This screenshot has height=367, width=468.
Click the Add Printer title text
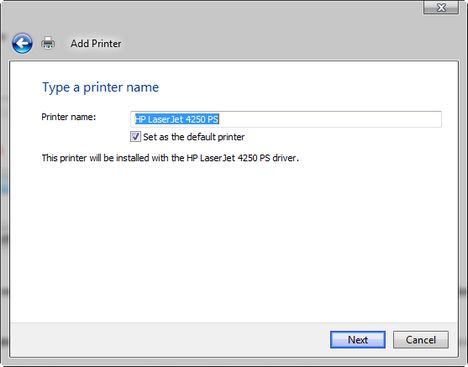pos(96,43)
